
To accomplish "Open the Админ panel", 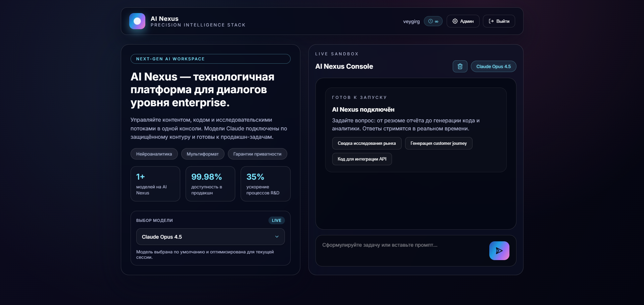I will pos(463,21).
